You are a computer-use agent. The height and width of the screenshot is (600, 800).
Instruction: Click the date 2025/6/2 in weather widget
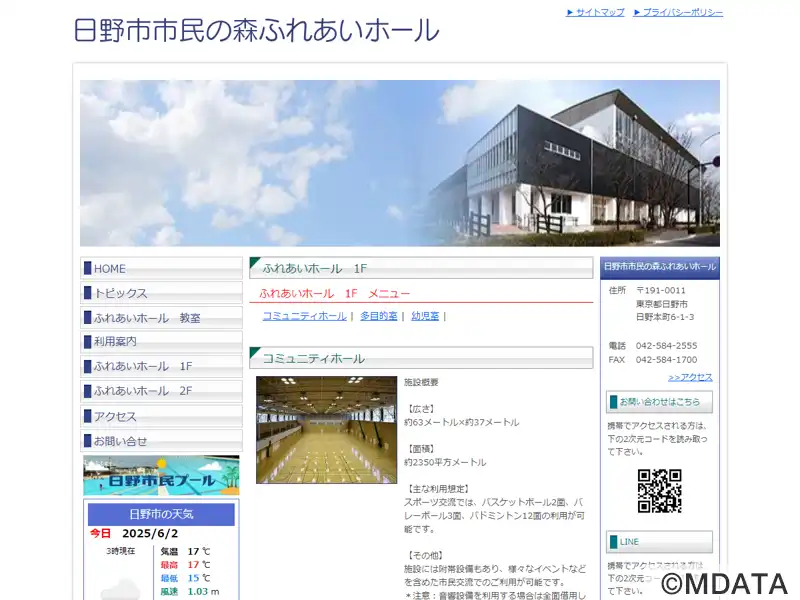click(150, 534)
